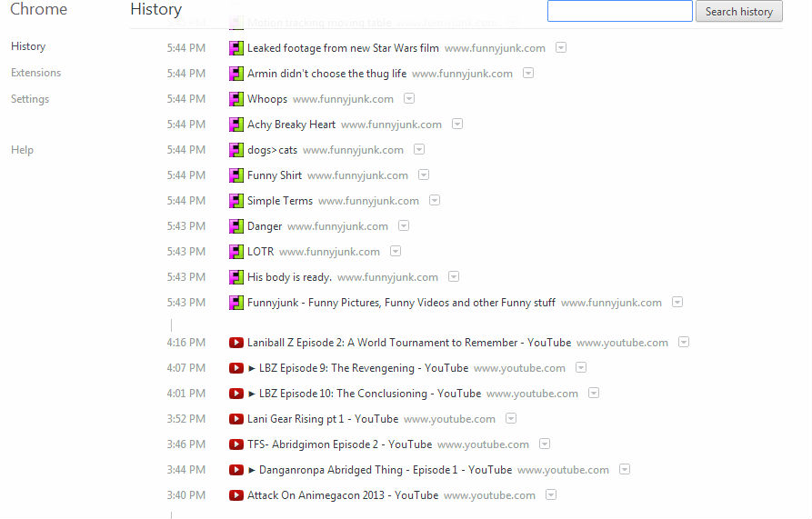This screenshot has height=519, width=812.
Task: Click the favicon next to 'Simple Terms'
Action: point(236,201)
